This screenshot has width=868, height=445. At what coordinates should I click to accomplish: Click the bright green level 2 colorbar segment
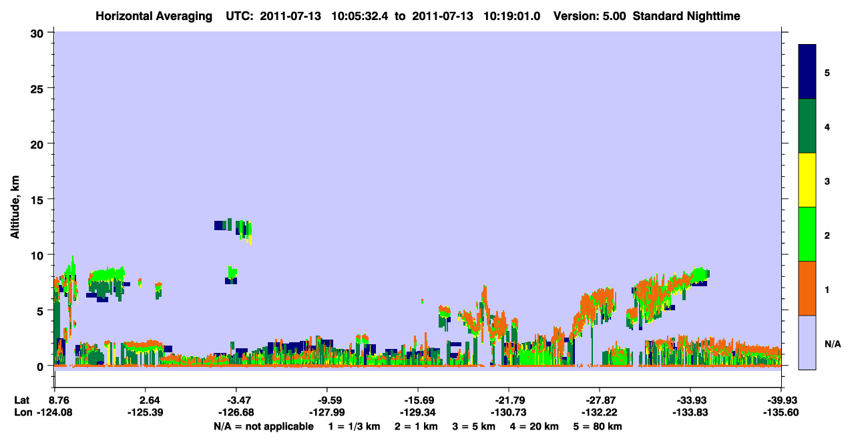click(x=807, y=234)
